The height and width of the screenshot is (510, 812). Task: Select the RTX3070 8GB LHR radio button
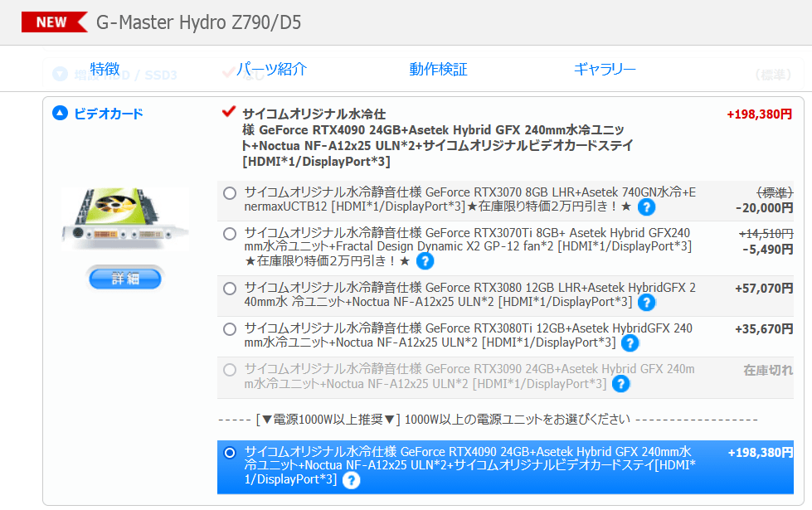point(230,193)
